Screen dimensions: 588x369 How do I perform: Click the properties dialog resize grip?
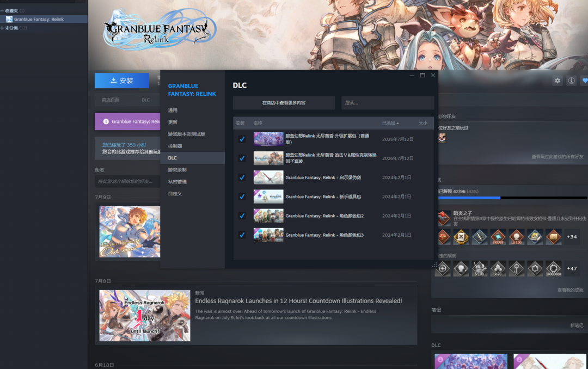[434, 265]
